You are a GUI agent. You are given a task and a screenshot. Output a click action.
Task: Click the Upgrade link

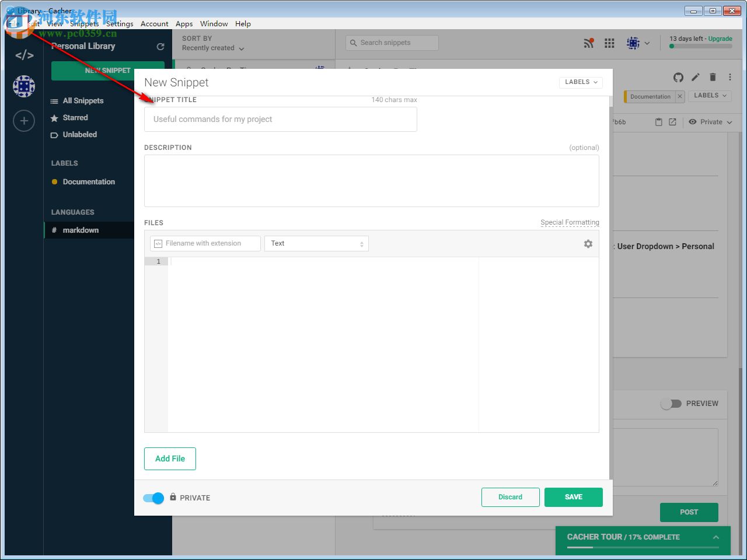pyautogui.click(x=720, y=39)
